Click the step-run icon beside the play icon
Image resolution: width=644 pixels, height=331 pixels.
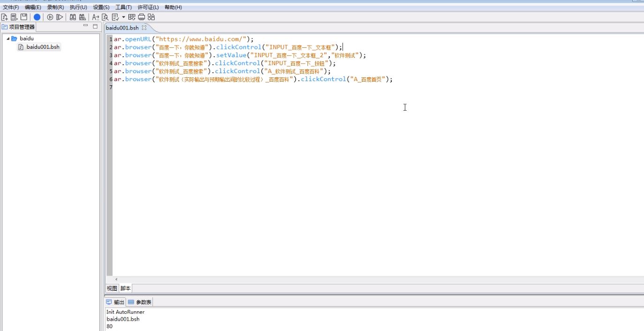point(60,17)
